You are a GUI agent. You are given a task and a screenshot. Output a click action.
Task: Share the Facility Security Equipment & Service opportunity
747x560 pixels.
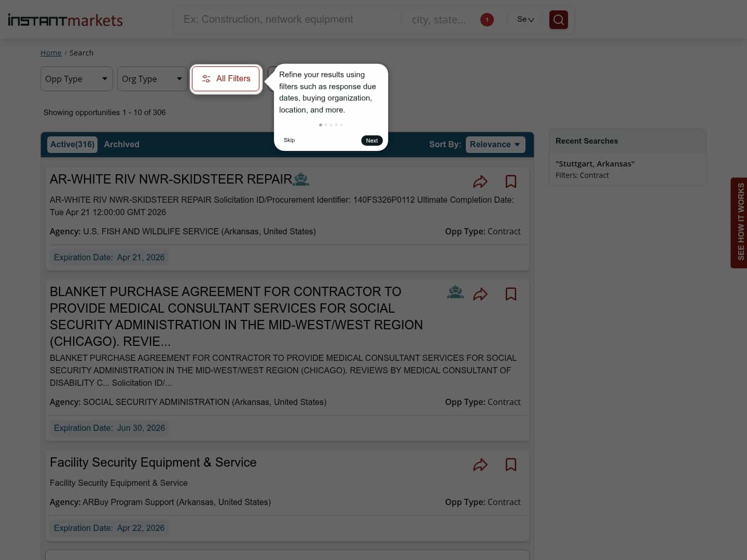click(x=480, y=465)
